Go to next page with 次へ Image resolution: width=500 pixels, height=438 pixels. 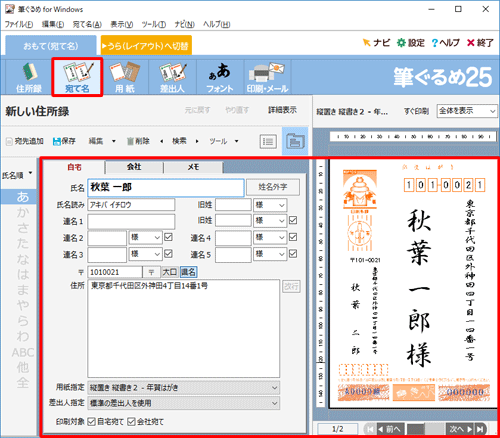click(x=460, y=429)
